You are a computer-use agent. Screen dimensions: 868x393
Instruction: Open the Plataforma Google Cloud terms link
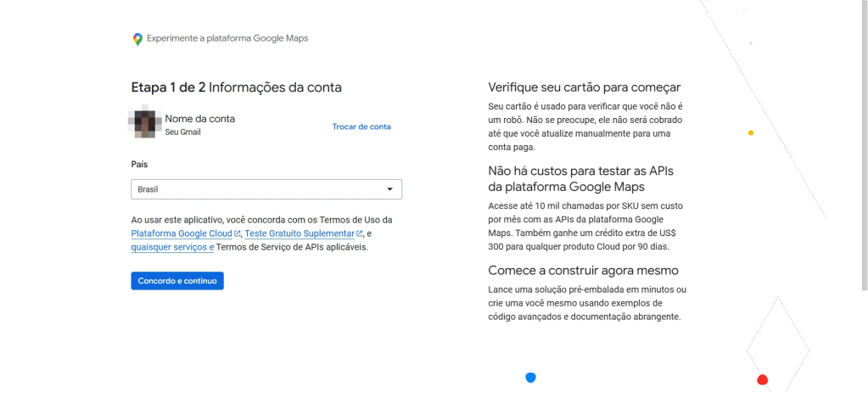coord(182,233)
